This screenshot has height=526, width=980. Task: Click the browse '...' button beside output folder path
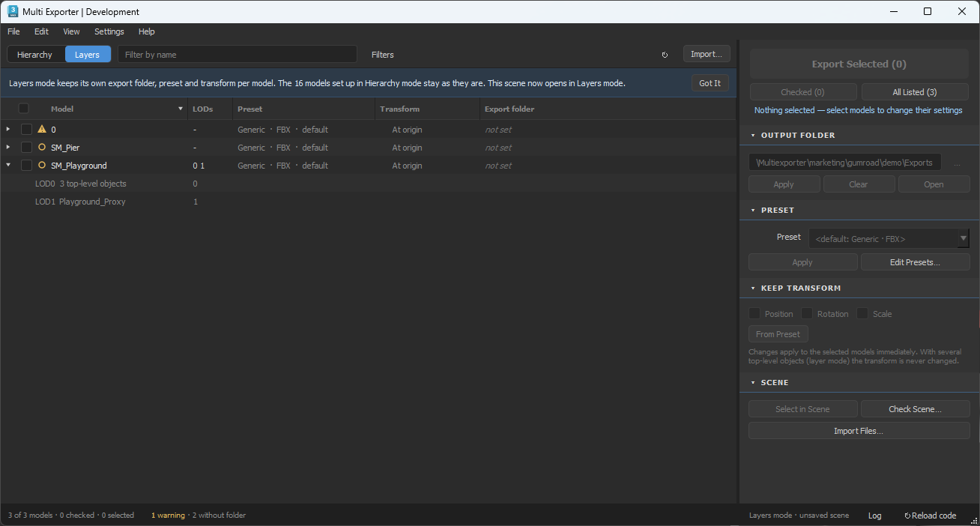click(x=958, y=163)
